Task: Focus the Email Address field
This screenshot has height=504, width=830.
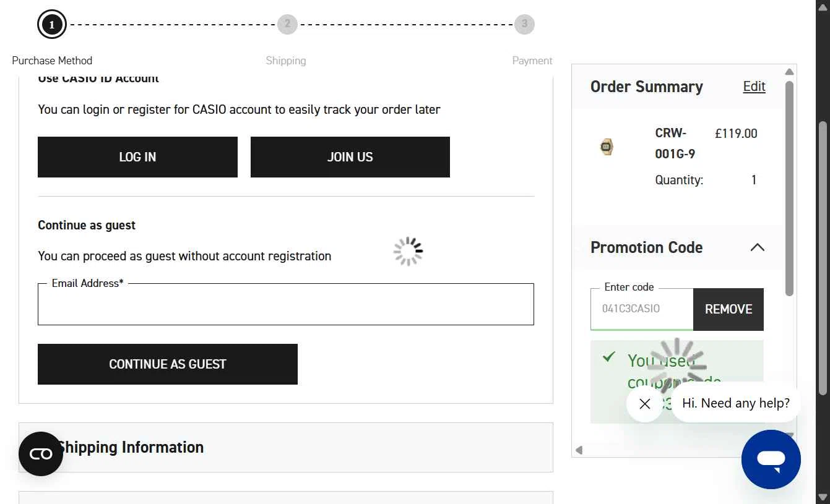Action: click(x=286, y=304)
